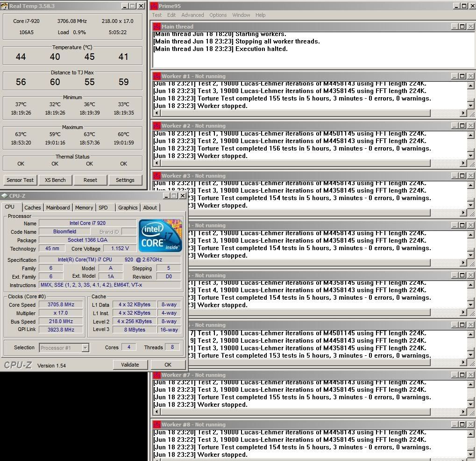Click Worker #1 horizontal scroll left arrow
The image size is (476, 461).
coord(156,113)
